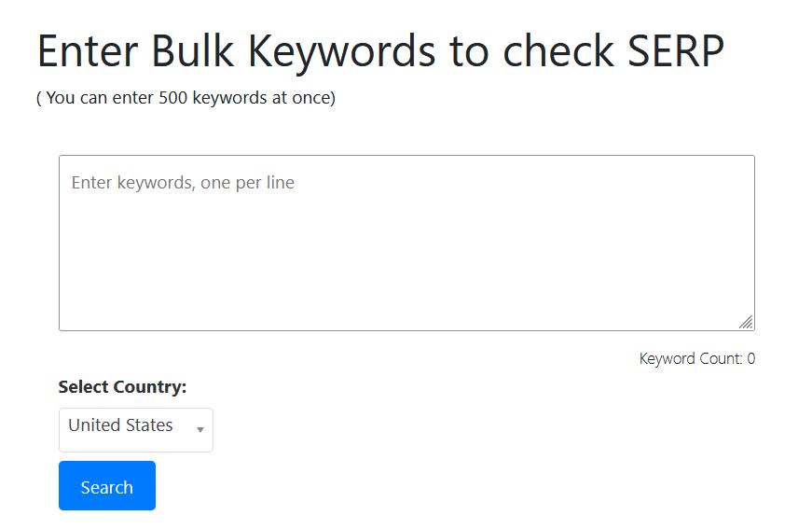Viewport: 812px width, 529px height.
Task: Click the number 500 in the subtitle
Action: pos(173,98)
